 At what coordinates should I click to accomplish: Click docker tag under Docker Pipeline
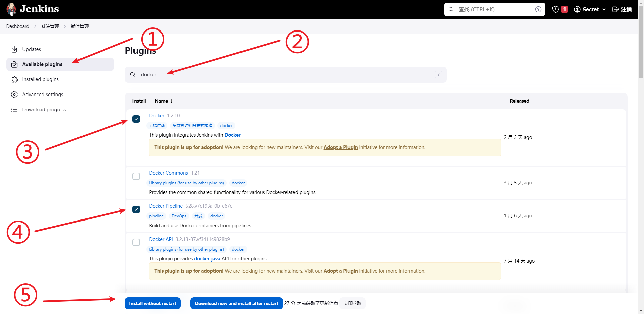click(x=217, y=216)
